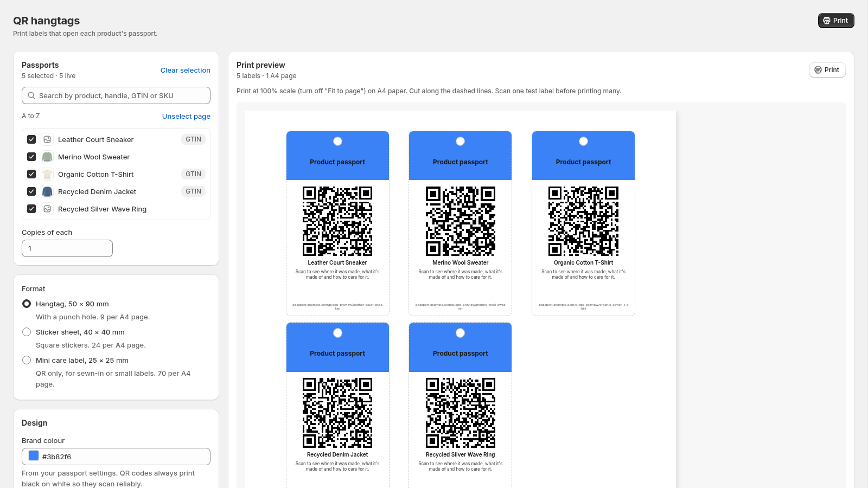Image resolution: width=868 pixels, height=488 pixels.
Task: Click GTIN badge for Organic Cotton T-Shirt
Action: click(x=193, y=174)
